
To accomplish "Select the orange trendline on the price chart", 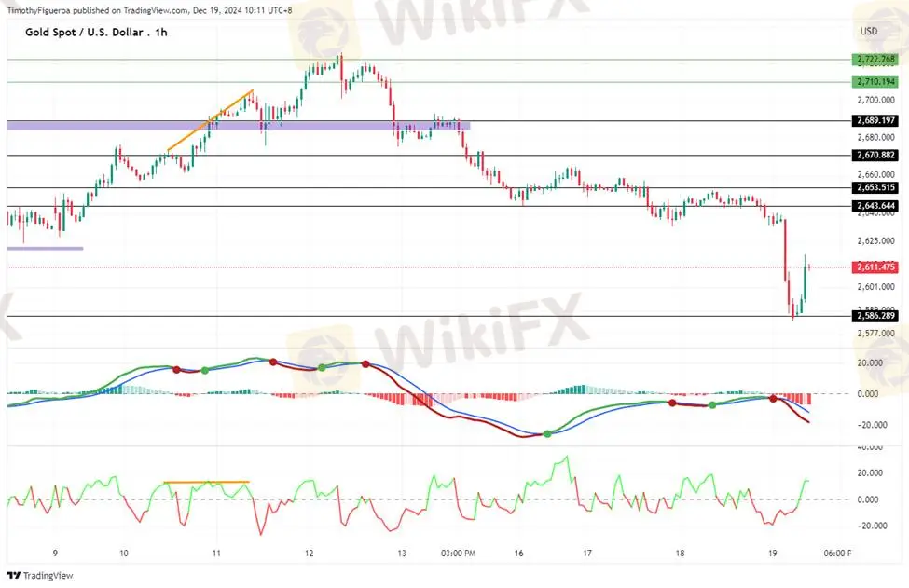I will [210, 120].
